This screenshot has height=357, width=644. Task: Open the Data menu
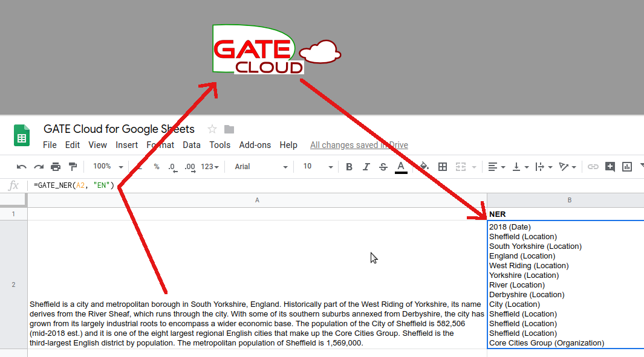192,145
